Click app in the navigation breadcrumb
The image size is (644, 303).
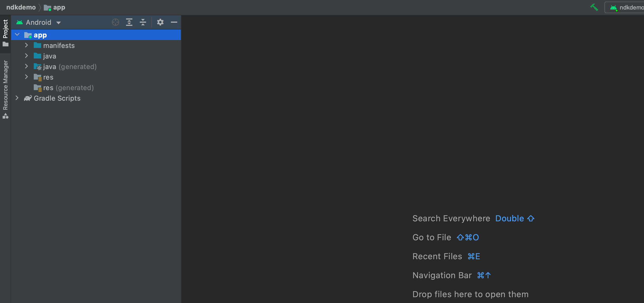click(59, 7)
